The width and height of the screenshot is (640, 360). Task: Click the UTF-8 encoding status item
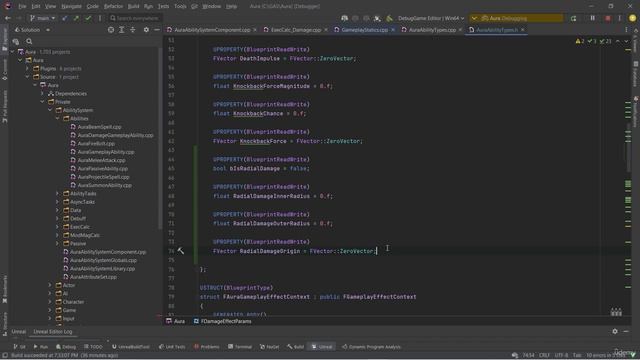click(x=561, y=355)
